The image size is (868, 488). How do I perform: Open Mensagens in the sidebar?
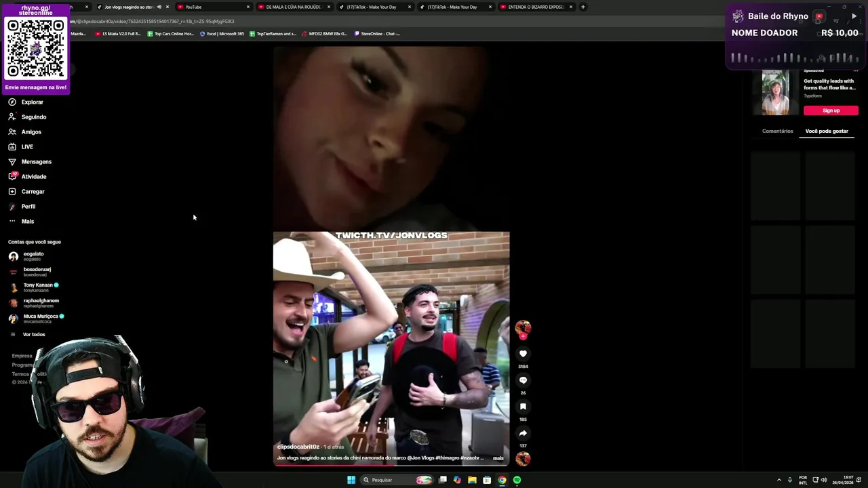(x=30, y=162)
